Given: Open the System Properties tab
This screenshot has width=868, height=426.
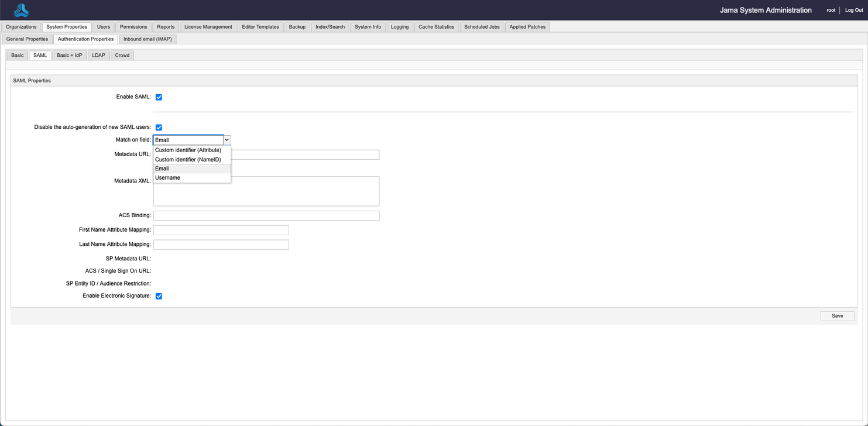Looking at the screenshot, I should [67, 27].
